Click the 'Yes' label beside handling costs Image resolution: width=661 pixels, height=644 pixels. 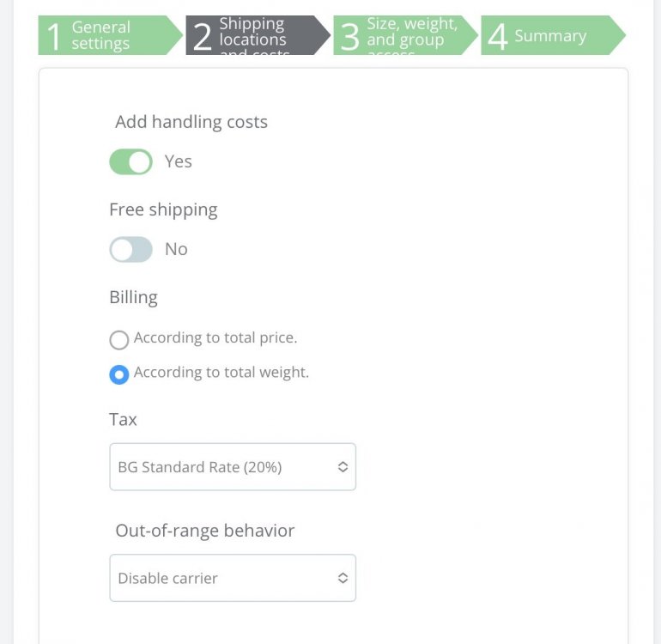179,161
